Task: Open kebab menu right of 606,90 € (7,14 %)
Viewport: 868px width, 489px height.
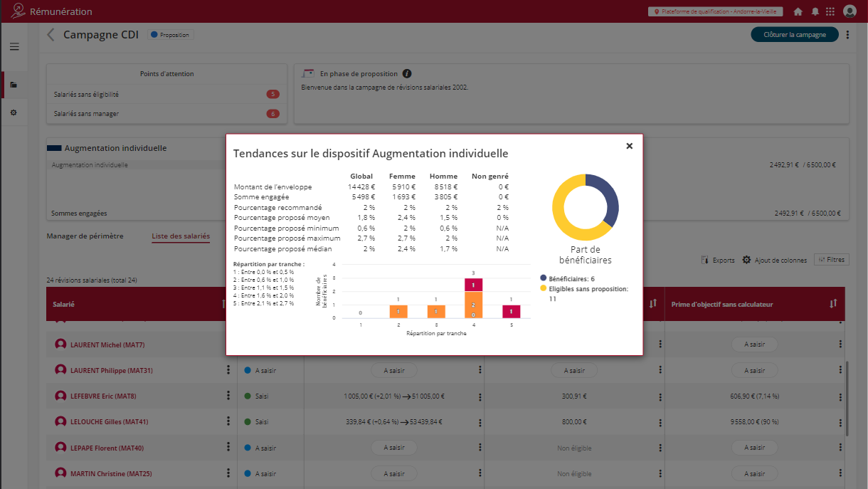Action: (840, 396)
